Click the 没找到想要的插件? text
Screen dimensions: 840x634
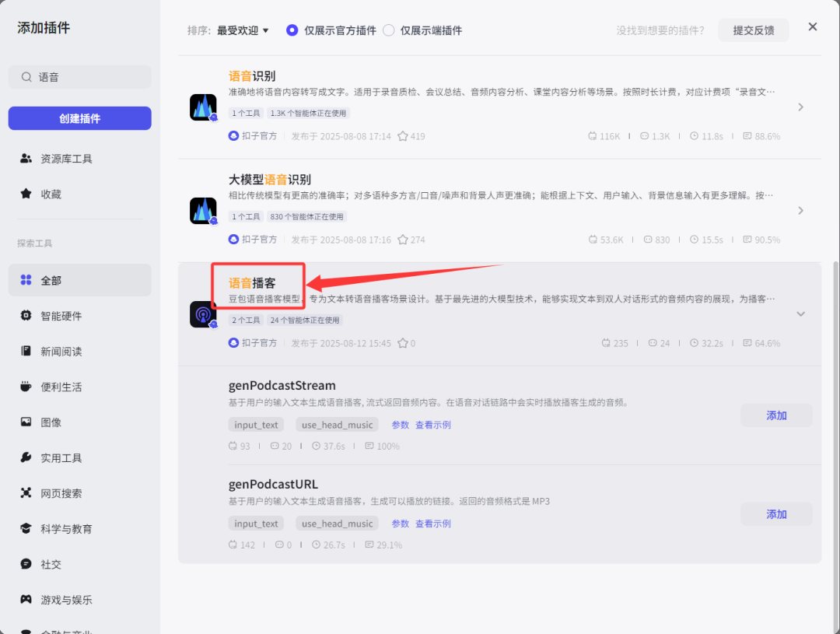(660, 30)
